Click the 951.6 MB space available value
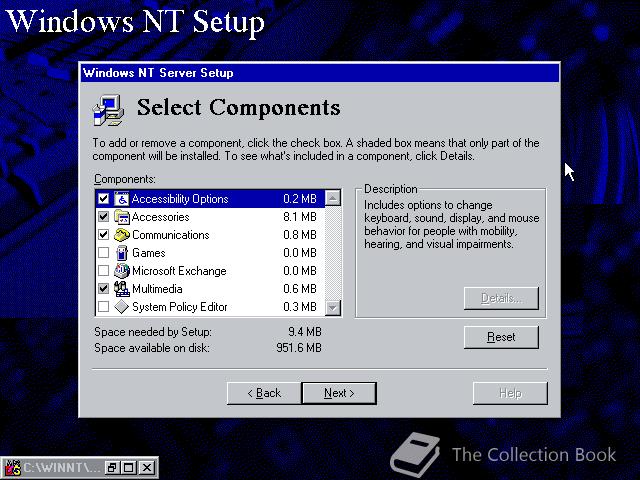This screenshot has width=640, height=480. click(x=299, y=348)
